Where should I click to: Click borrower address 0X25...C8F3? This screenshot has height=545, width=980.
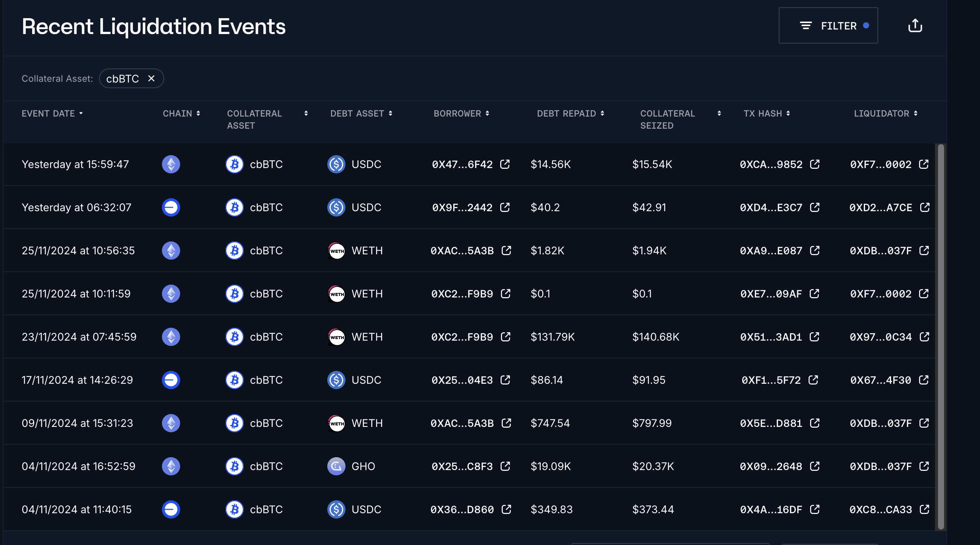click(462, 466)
